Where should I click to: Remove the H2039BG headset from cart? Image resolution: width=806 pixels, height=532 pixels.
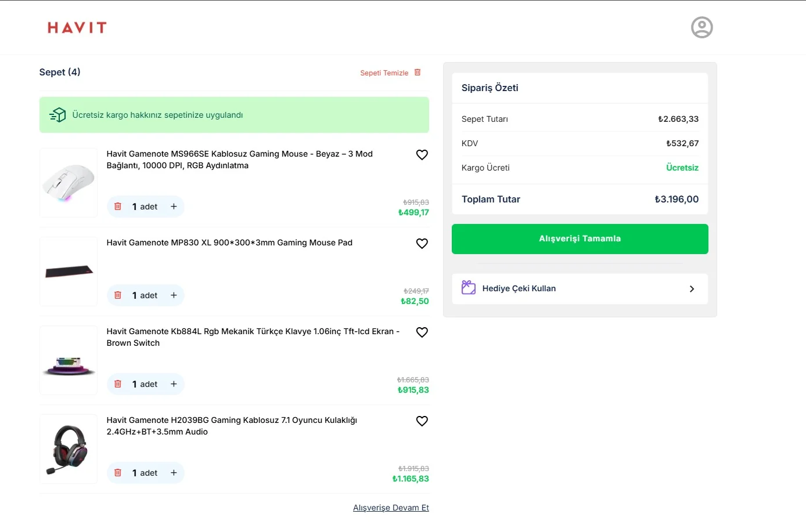click(118, 473)
